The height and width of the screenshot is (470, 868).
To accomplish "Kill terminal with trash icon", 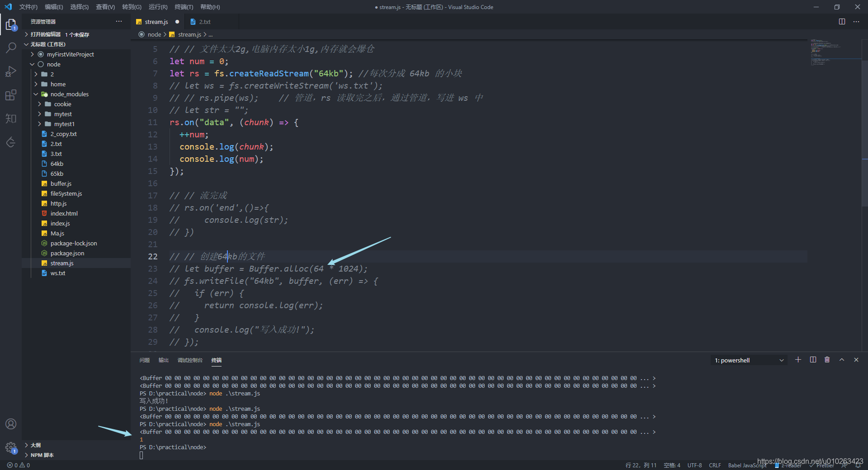I will pos(827,360).
